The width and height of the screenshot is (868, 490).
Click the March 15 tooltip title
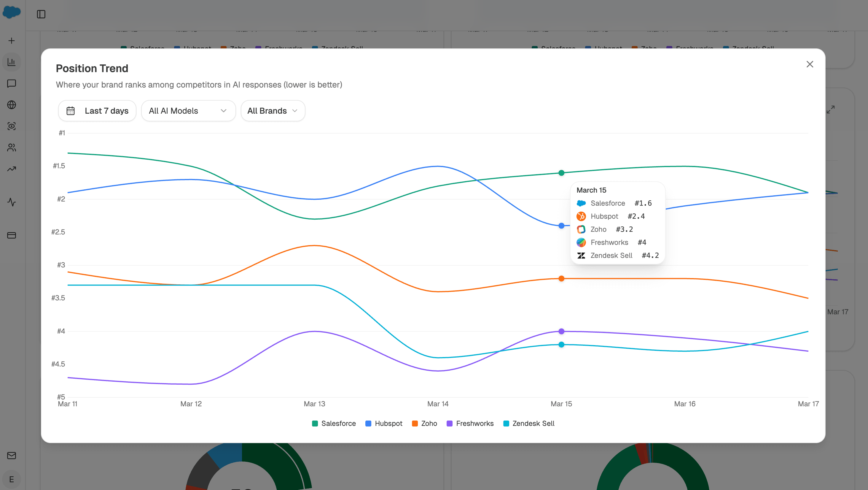tap(591, 190)
